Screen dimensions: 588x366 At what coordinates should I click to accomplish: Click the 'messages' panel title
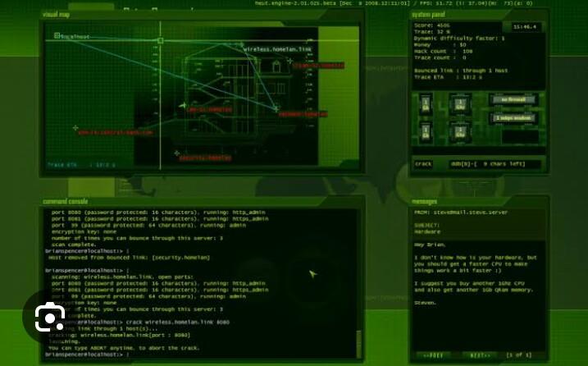pyautogui.click(x=424, y=202)
